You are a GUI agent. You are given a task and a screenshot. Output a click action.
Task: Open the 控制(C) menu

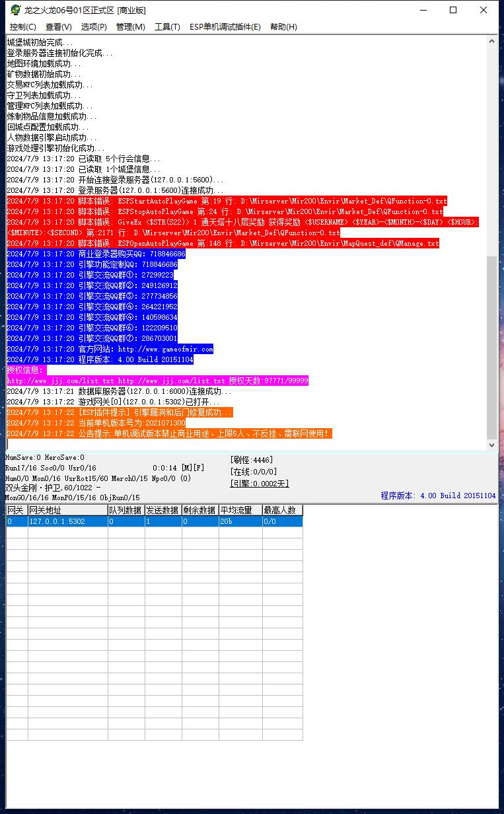click(22, 27)
